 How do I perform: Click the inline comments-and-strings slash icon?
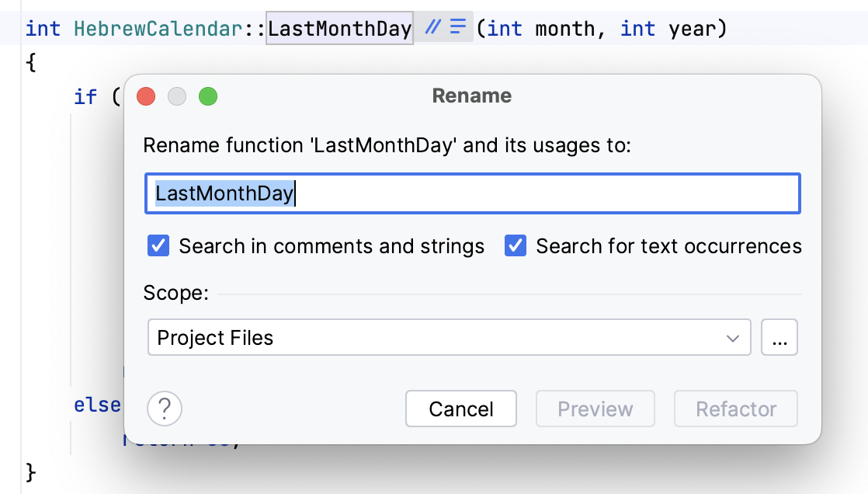tap(433, 28)
